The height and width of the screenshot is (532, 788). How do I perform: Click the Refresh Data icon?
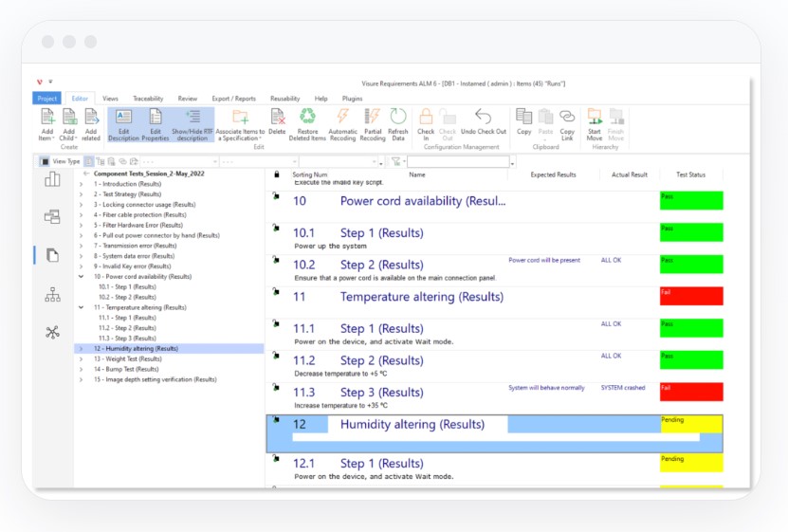[398, 116]
